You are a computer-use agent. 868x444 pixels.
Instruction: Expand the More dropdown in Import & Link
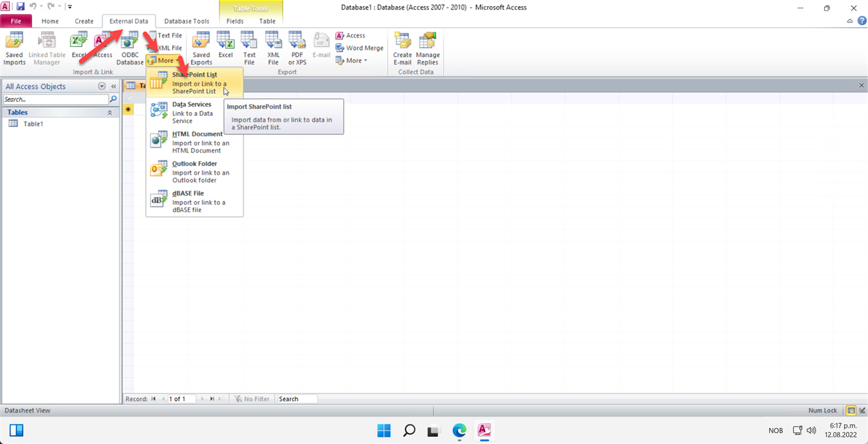coord(162,60)
